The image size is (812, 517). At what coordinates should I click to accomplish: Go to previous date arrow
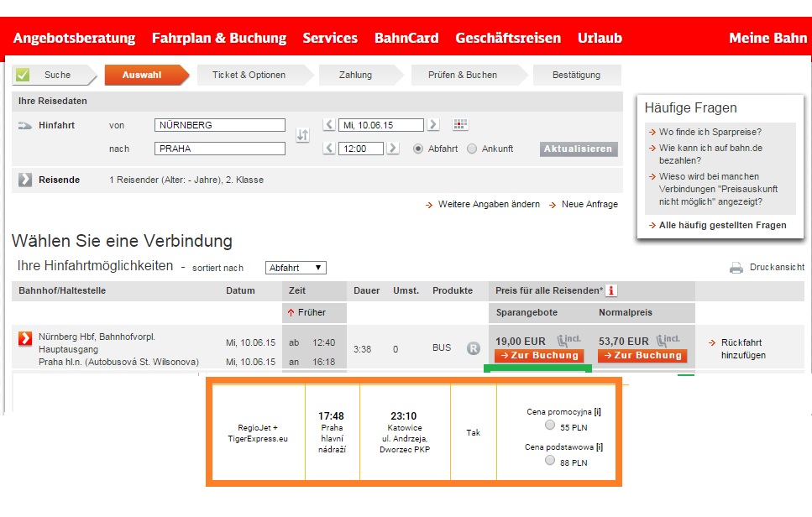point(329,125)
